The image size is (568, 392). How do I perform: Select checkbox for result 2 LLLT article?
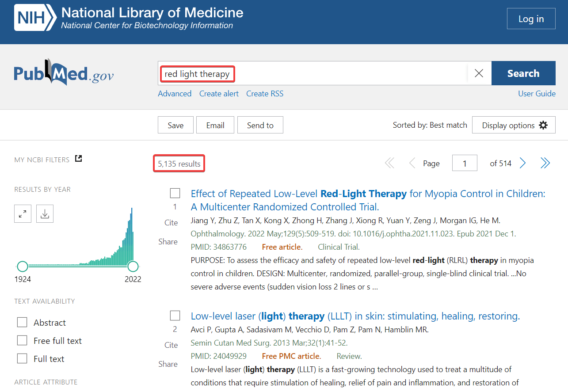pyautogui.click(x=175, y=316)
